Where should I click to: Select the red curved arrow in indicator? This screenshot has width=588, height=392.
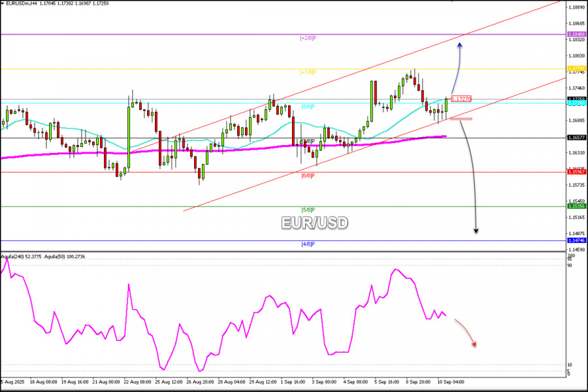pyautogui.click(x=466, y=333)
